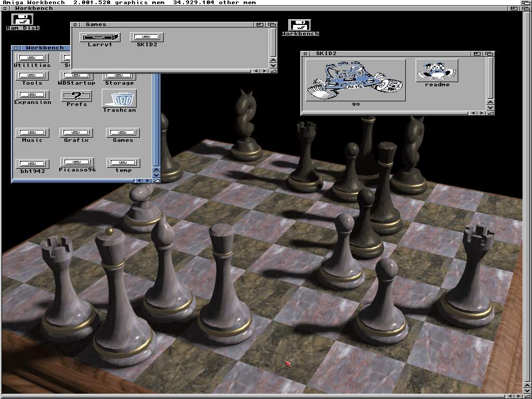
Task: Click Games window scroll right arrow
Action: pos(264,71)
